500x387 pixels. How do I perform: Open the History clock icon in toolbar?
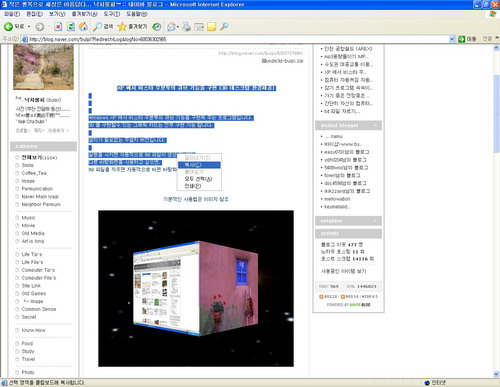pos(157,27)
